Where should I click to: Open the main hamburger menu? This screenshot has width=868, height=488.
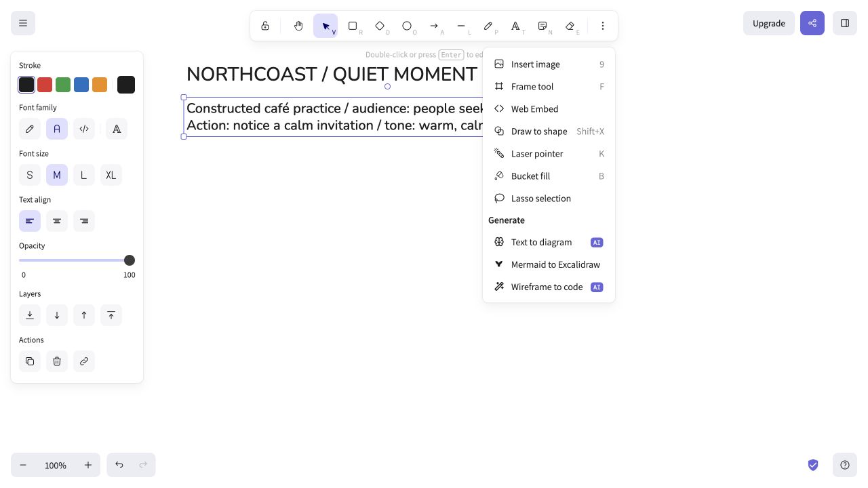23,23
